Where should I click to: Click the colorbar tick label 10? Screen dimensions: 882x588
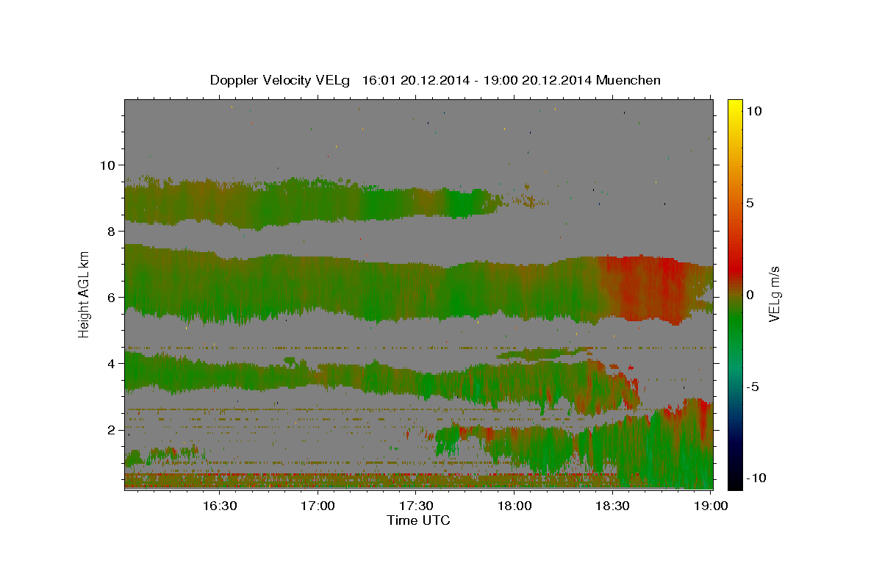[753, 110]
